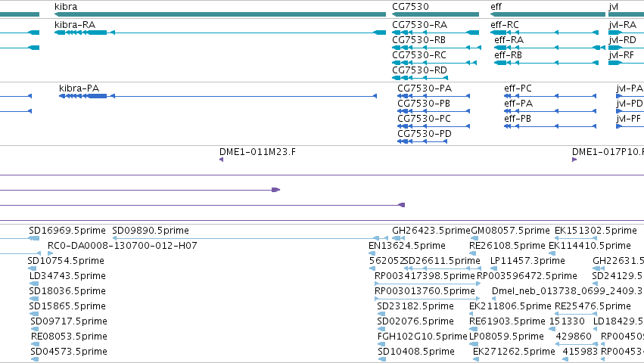Viewport: 644px width, 363px height.
Task: Click the SD02076.5prime EST label
Action: [415, 321]
